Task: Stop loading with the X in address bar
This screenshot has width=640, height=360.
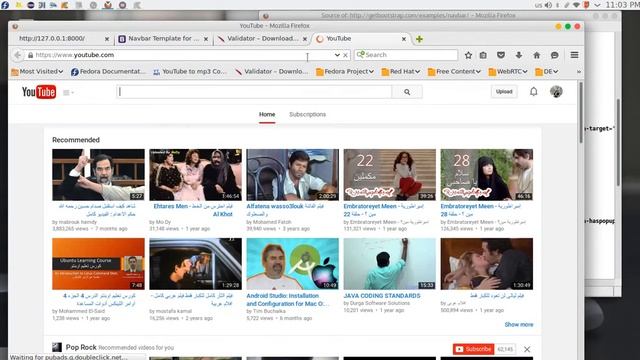Action: [x=345, y=55]
